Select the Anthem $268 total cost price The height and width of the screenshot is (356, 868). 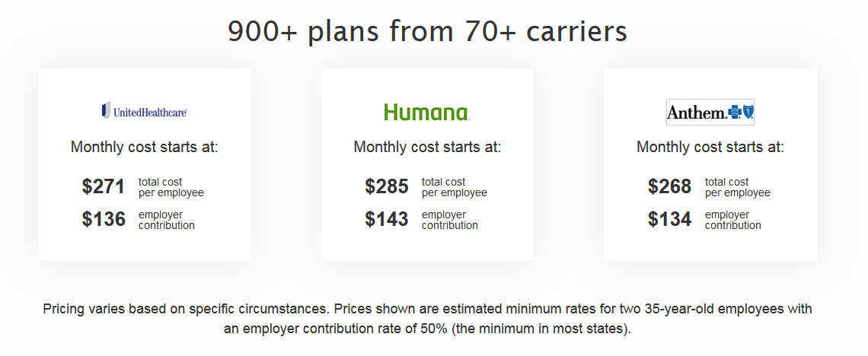click(670, 187)
